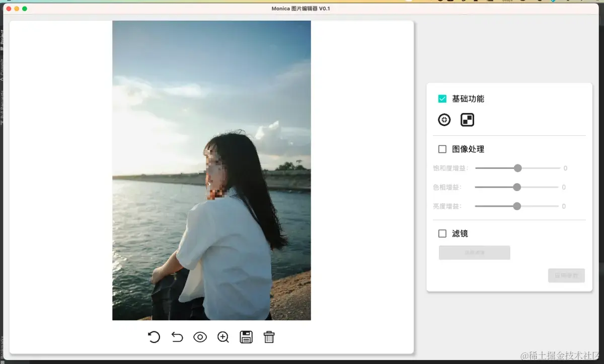
Task: Select the circular blur tool icon
Action: [444, 120]
